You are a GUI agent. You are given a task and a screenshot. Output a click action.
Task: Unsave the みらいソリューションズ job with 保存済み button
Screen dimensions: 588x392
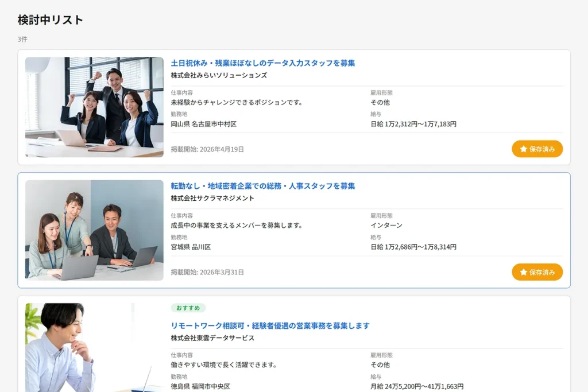click(537, 149)
